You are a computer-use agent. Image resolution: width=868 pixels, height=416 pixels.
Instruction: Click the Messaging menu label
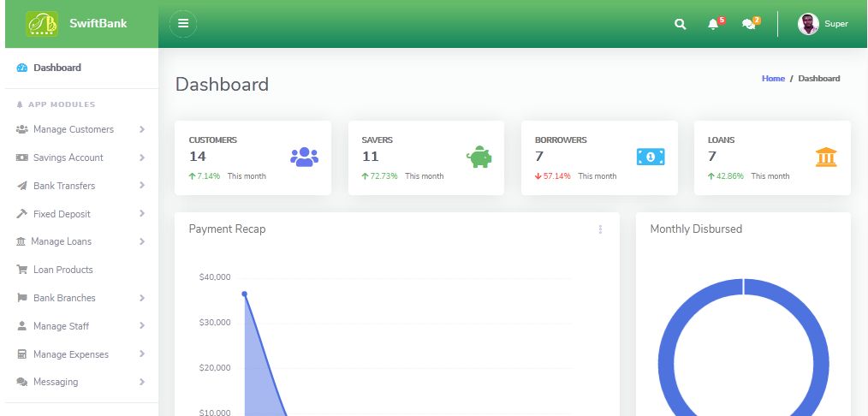pos(56,382)
